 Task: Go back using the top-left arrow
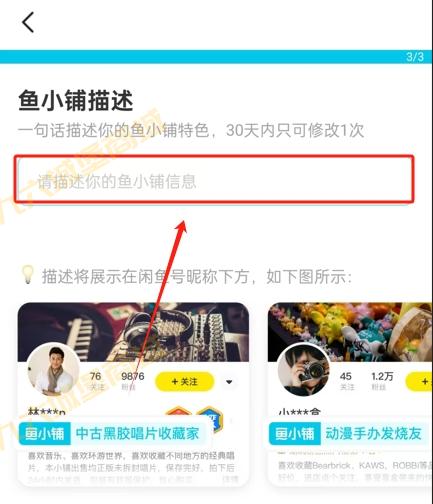pos(28,22)
